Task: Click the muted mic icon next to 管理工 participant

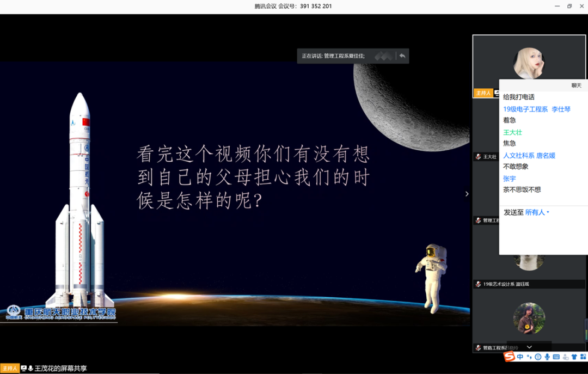Action: point(478,220)
